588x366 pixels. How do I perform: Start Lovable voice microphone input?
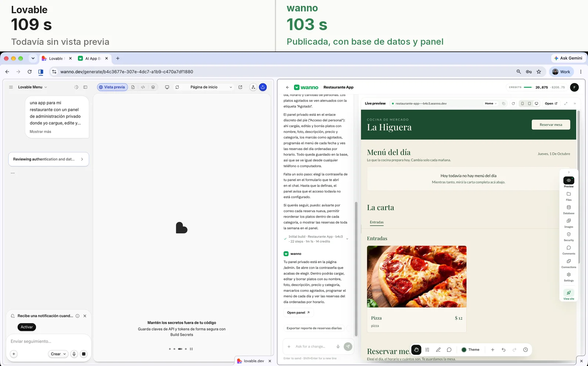(74, 354)
